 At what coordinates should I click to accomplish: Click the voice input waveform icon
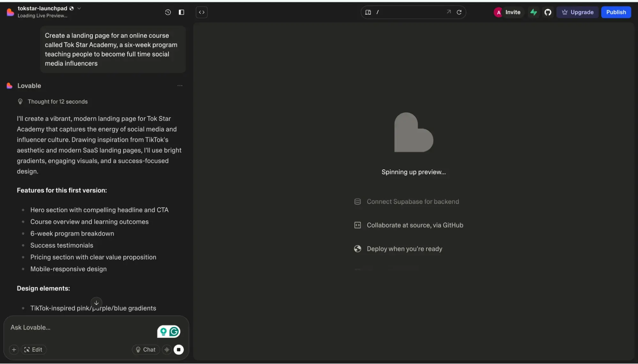[x=167, y=350]
